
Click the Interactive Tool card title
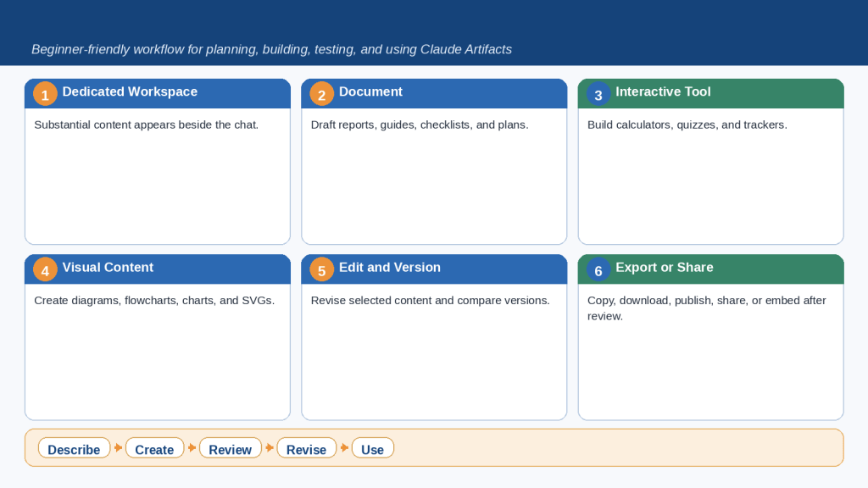coord(663,91)
